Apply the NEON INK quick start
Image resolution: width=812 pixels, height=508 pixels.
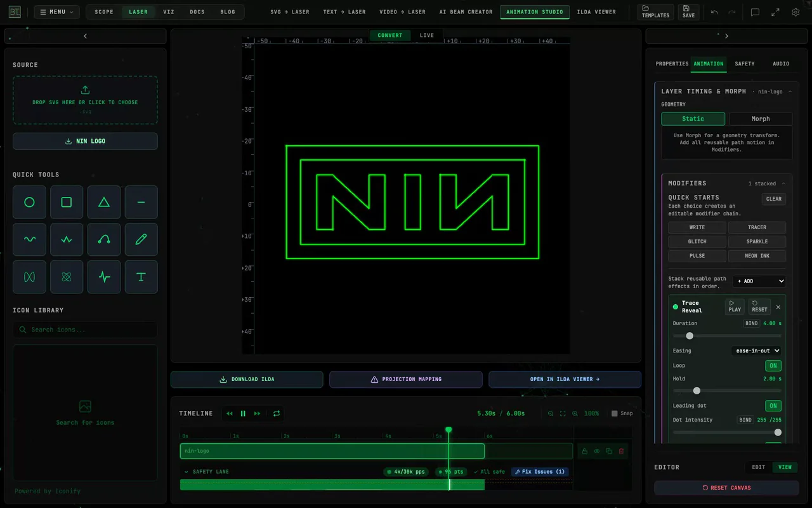click(x=757, y=256)
